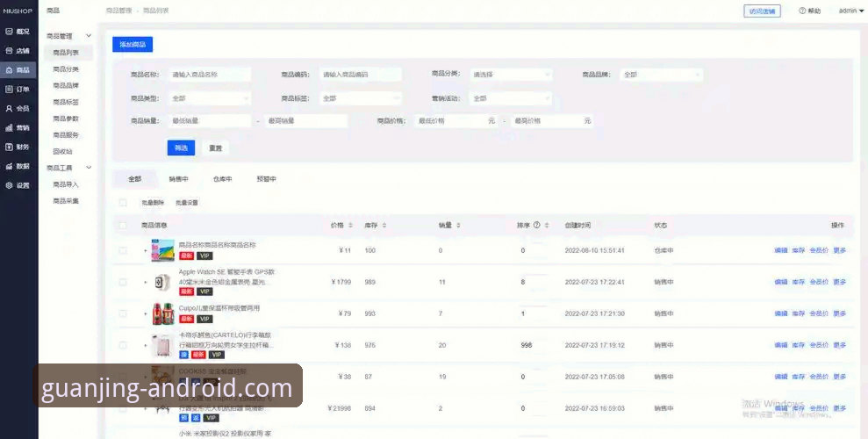Viewport: 868px width, 439px height.
Task: Select the CARTELO luggage row checkbox
Action: 123,345
